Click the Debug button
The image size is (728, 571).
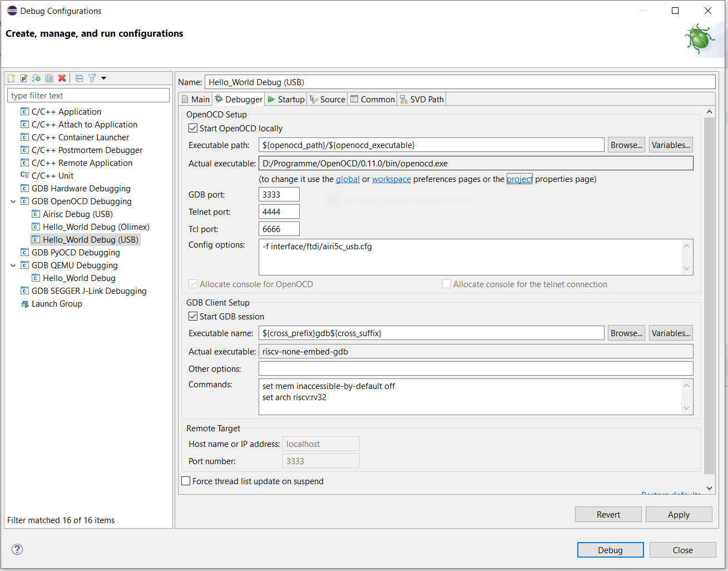[610, 550]
